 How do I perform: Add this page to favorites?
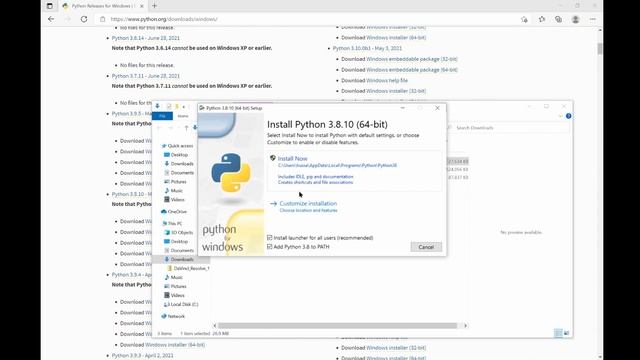(x=524, y=19)
